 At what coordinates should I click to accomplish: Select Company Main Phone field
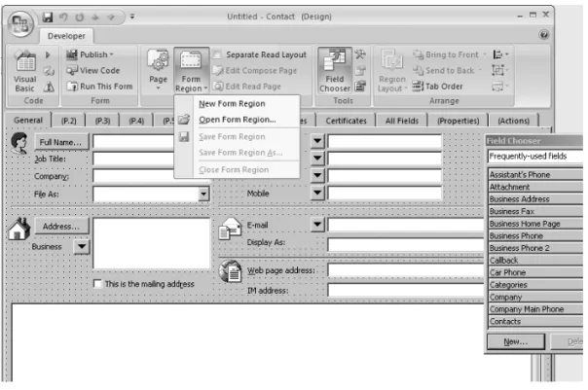point(535,309)
